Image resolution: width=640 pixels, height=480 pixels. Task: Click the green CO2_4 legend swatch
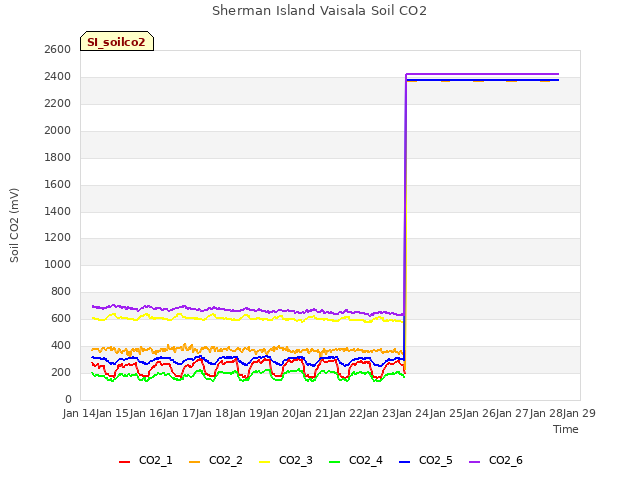pyautogui.click(x=335, y=462)
